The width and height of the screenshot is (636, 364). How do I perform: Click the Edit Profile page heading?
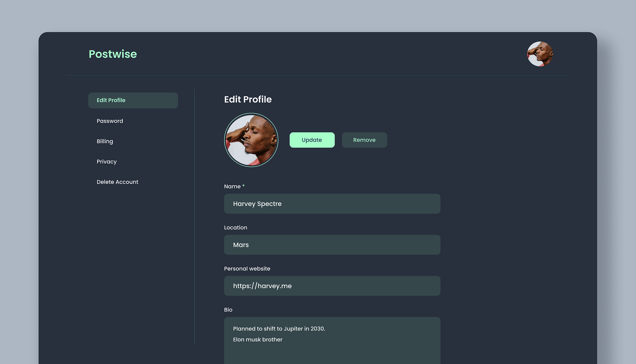(248, 99)
